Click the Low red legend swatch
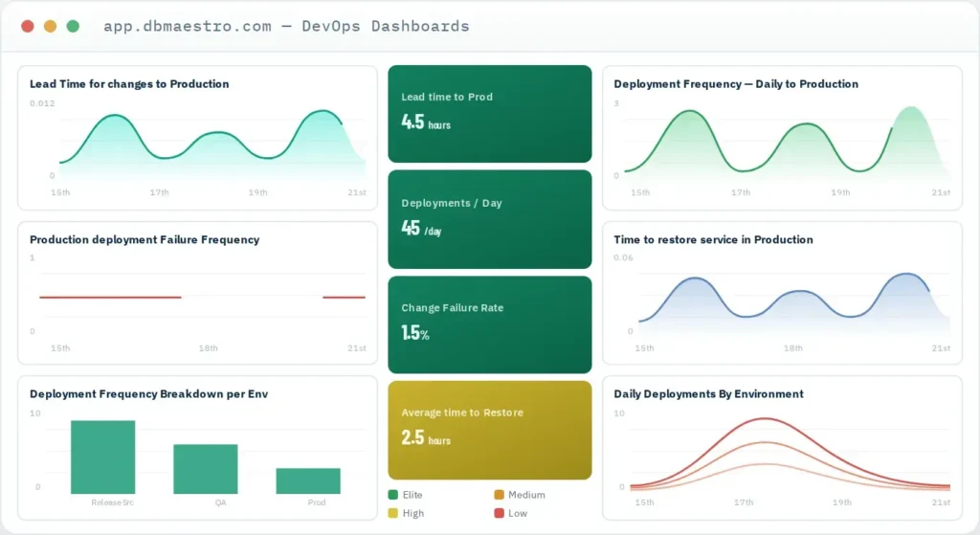This screenshot has height=535, width=980. coord(499,513)
